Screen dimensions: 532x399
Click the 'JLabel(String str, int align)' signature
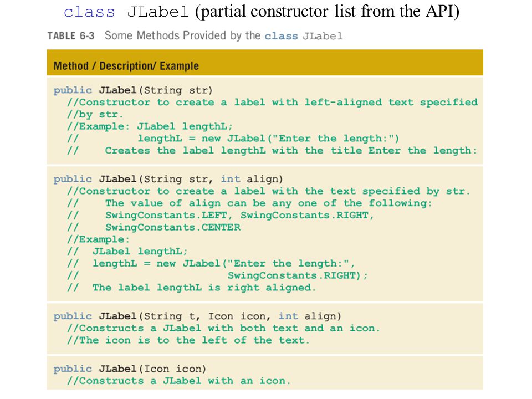(191, 179)
